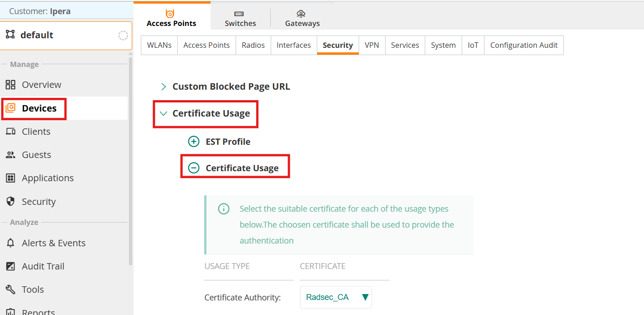Viewport: 644px width, 315px height.
Task: Select the Devices icon in sidebar
Action: (10, 108)
